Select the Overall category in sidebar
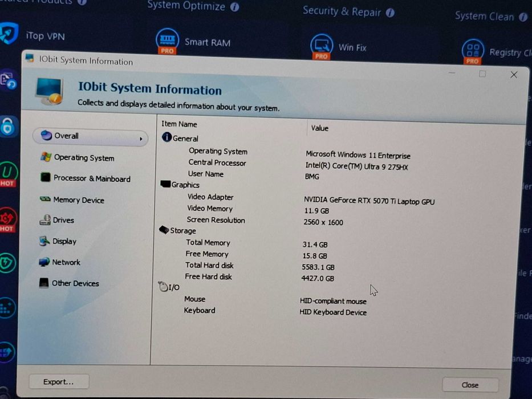The height and width of the screenshot is (399, 532). [x=90, y=137]
